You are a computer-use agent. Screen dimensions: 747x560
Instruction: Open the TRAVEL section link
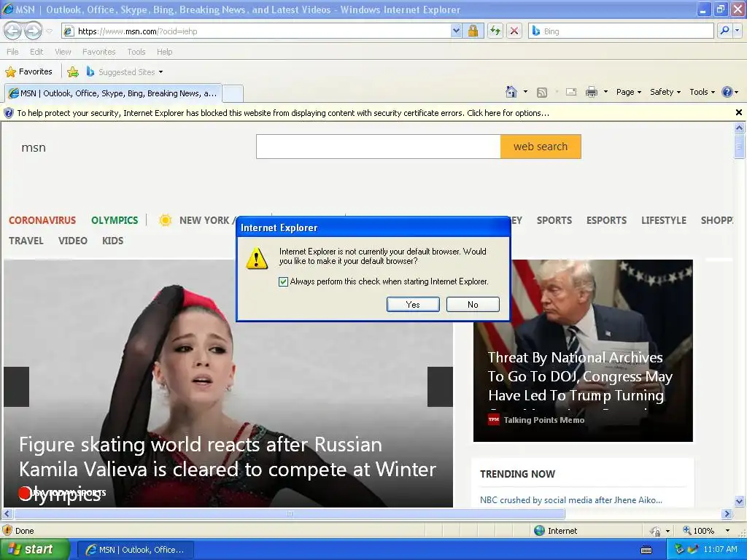[x=26, y=241]
